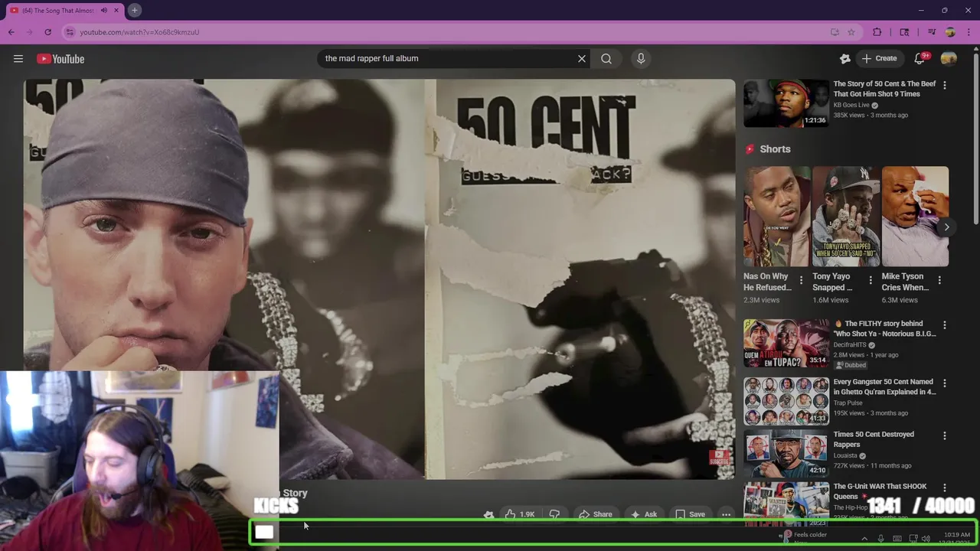This screenshot has width=980, height=551.
Task: Click the taskbar keyboard icon
Action: pyautogui.click(x=897, y=539)
